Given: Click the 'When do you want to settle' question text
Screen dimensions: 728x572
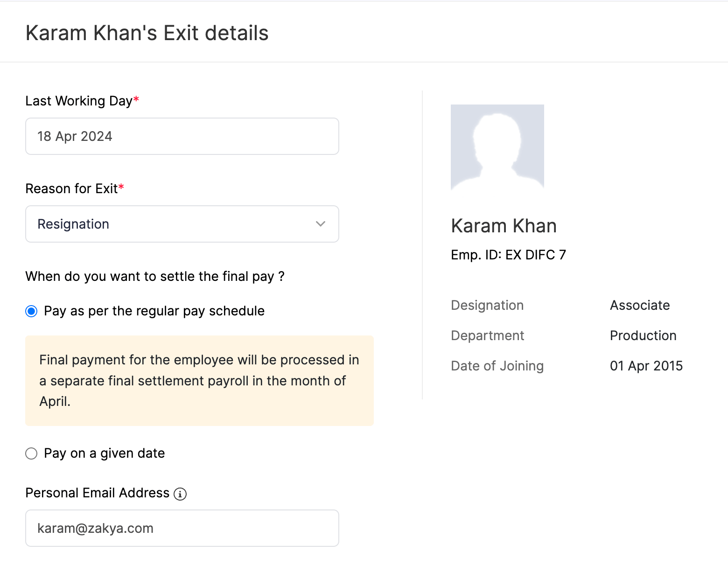Looking at the screenshot, I should tap(155, 276).
